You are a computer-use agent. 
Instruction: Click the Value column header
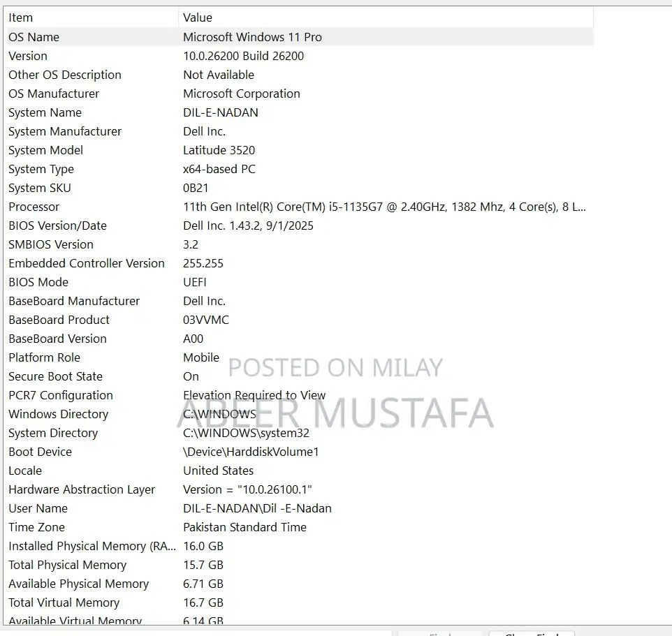click(198, 17)
